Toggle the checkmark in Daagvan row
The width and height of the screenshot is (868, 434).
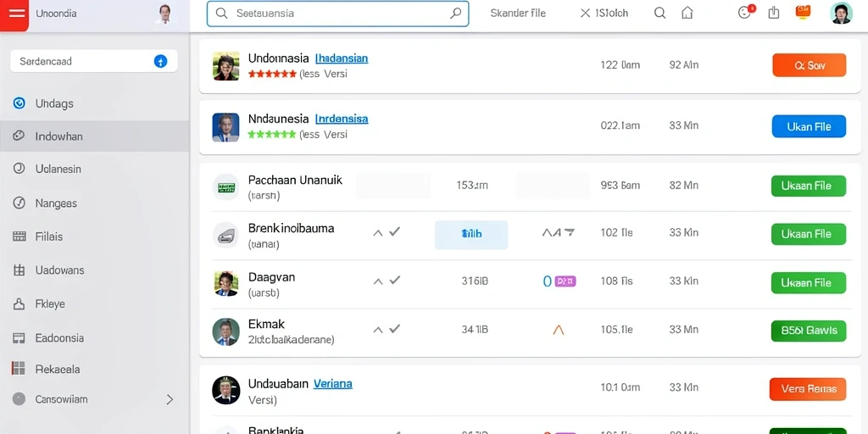pyautogui.click(x=395, y=280)
